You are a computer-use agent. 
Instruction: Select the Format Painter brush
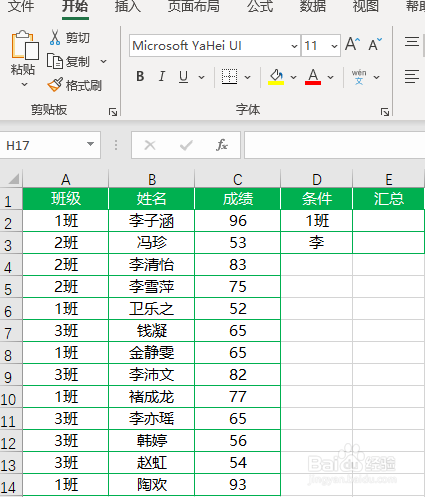pyautogui.click(x=55, y=85)
